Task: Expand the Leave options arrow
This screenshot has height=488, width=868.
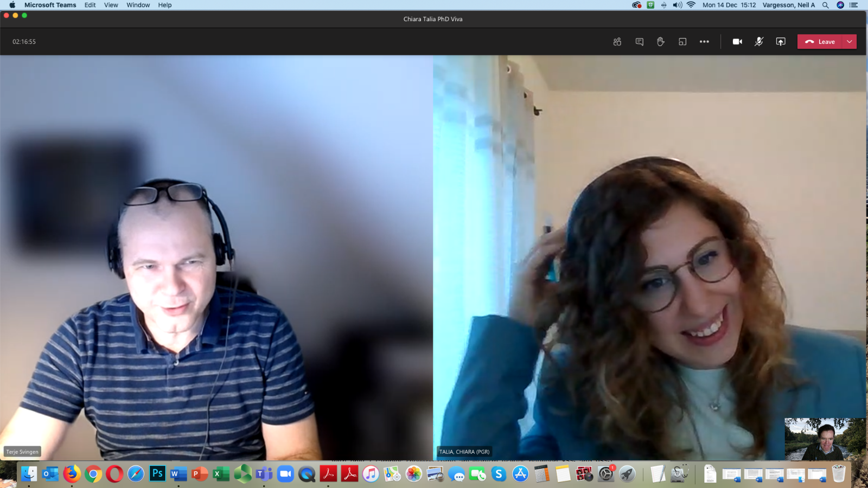Action: pos(849,42)
